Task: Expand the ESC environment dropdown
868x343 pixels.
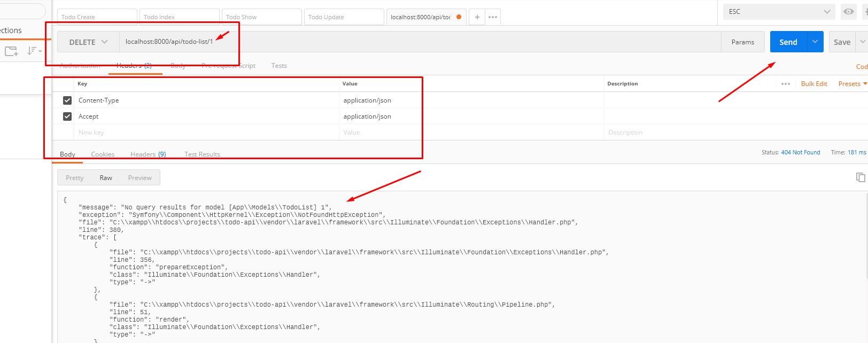Action: click(779, 12)
